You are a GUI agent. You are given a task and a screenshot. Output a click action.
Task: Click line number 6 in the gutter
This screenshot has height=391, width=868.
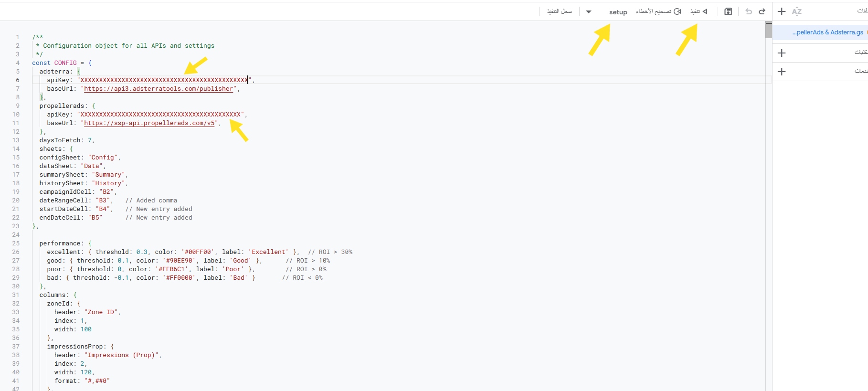coord(18,80)
